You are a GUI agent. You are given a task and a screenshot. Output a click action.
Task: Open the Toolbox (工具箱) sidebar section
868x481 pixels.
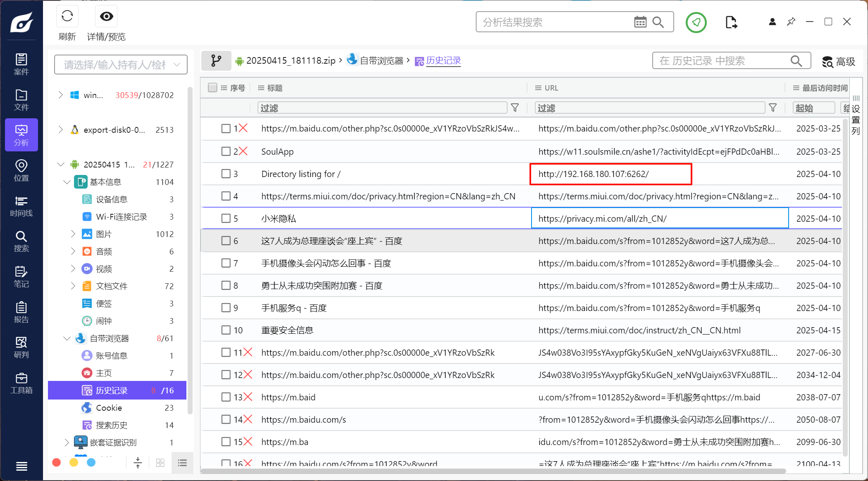pyautogui.click(x=21, y=383)
